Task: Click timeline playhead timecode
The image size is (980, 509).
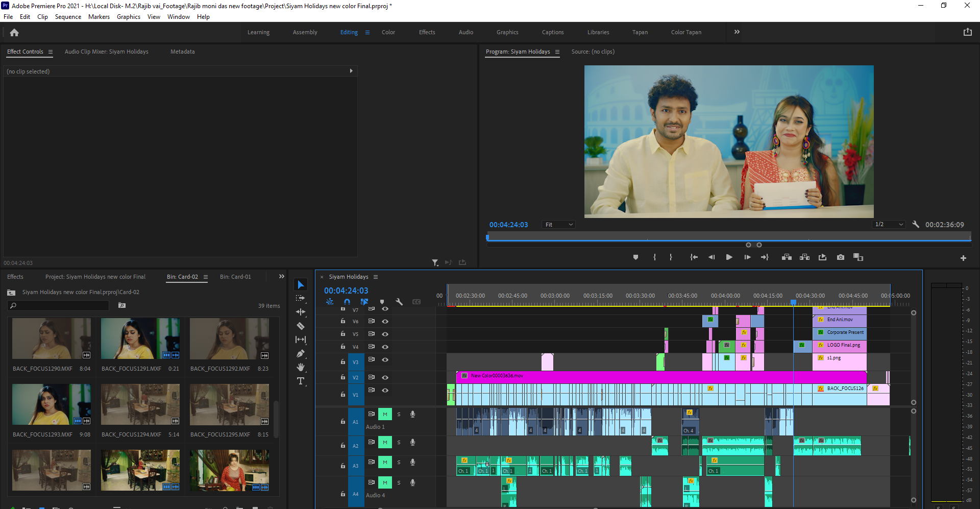Action: click(x=346, y=290)
